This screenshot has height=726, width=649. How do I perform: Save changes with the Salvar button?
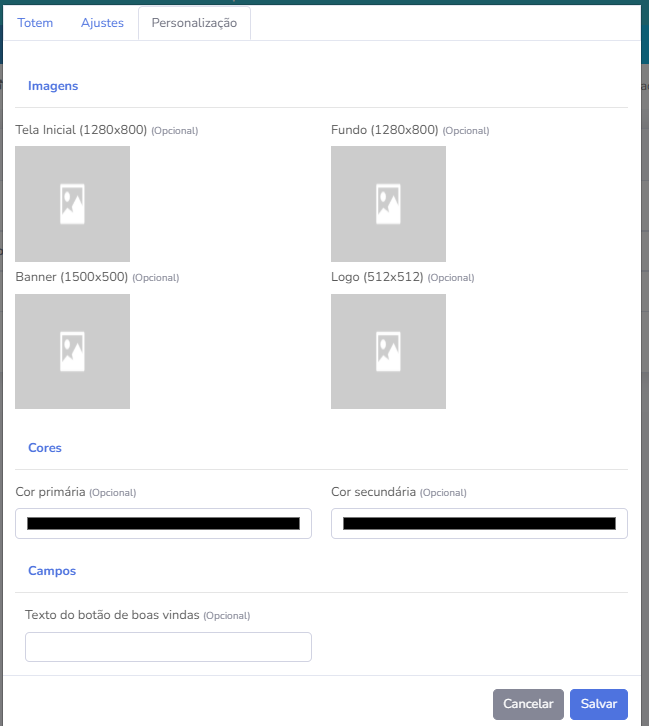598,704
